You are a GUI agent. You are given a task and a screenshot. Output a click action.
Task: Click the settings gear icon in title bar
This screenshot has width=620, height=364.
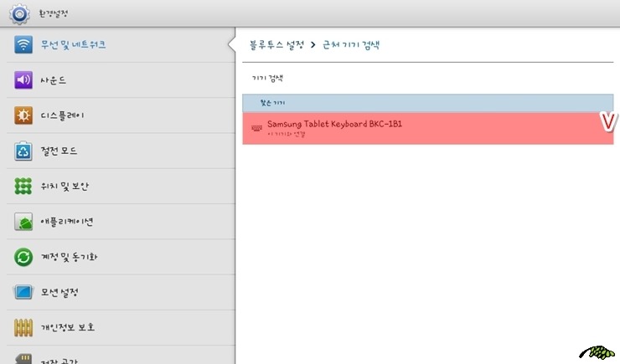pos(19,14)
